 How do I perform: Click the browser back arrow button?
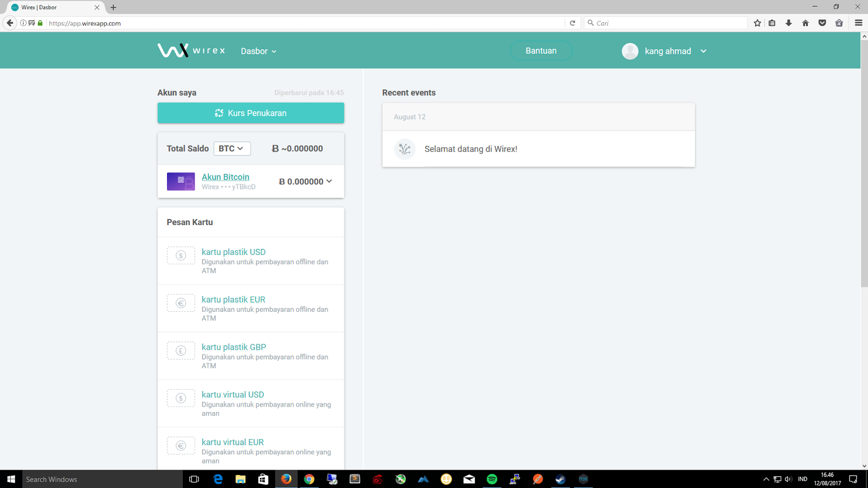pos(10,23)
